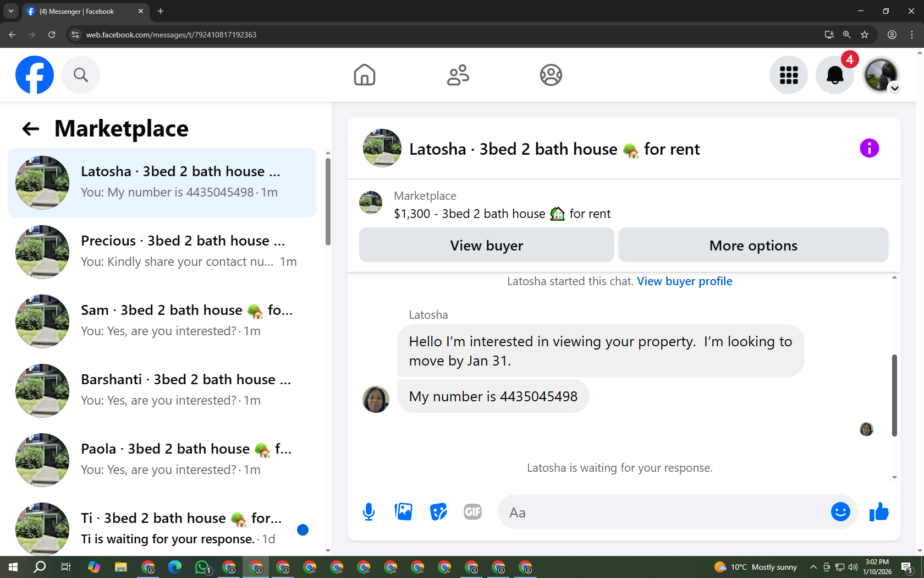Open the Groups icon in the top bar
This screenshot has width=924, height=578.
551,75
